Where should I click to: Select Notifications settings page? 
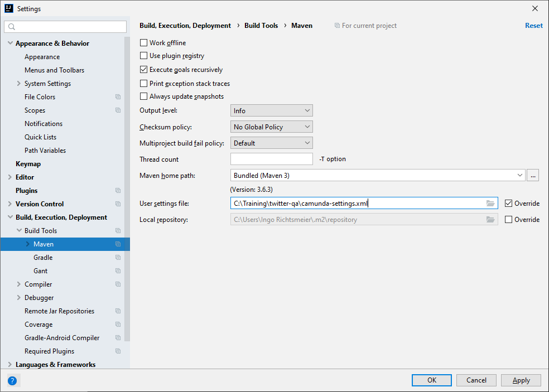click(44, 124)
